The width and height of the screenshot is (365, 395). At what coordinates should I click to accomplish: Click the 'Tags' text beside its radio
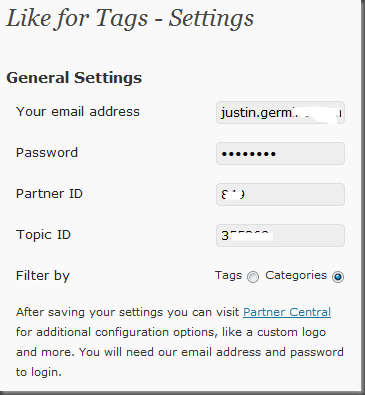coord(228,275)
